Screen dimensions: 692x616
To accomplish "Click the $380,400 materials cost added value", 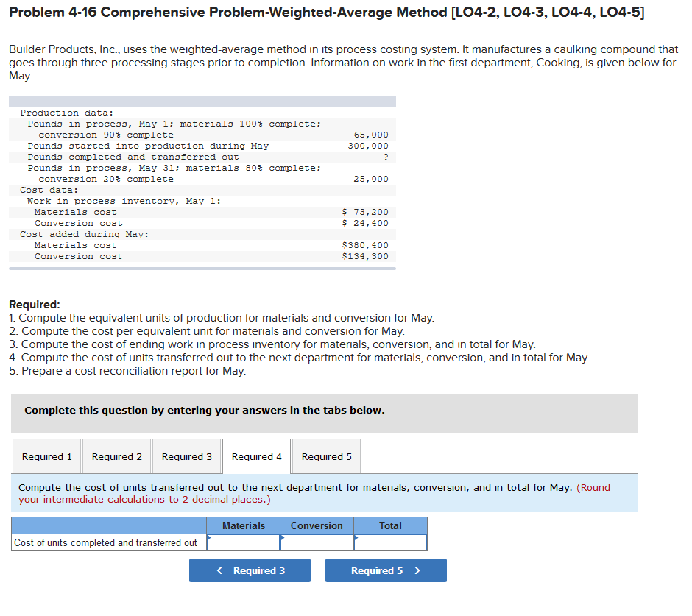I will [x=365, y=245].
